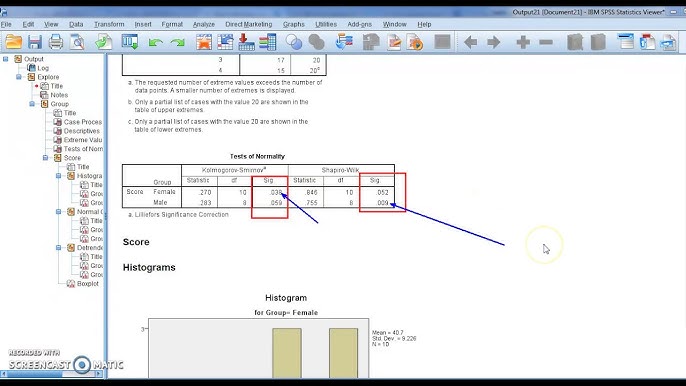This screenshot has height=386, width=686.
Task: Click the Insert Text icon
Action: coord(668,42)
